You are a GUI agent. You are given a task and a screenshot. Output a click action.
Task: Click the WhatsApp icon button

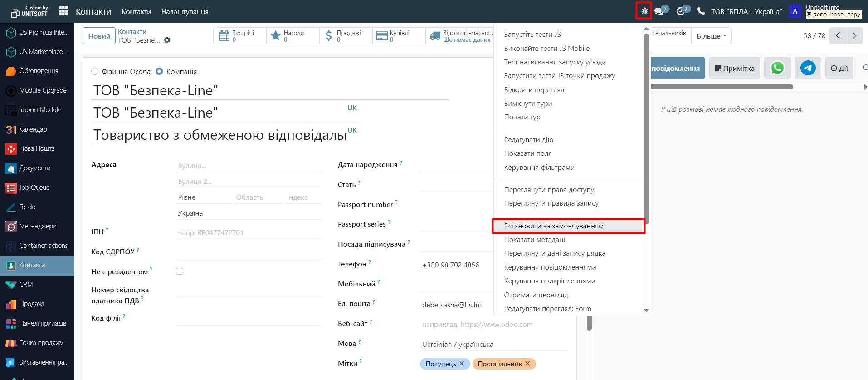click(777, 68)
